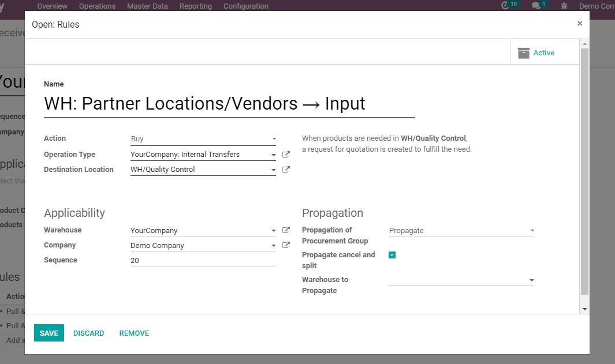Screen dimensions: 615x364
Task: Click the 'Open: Rules' dialog title
Action: coord(55,24)
